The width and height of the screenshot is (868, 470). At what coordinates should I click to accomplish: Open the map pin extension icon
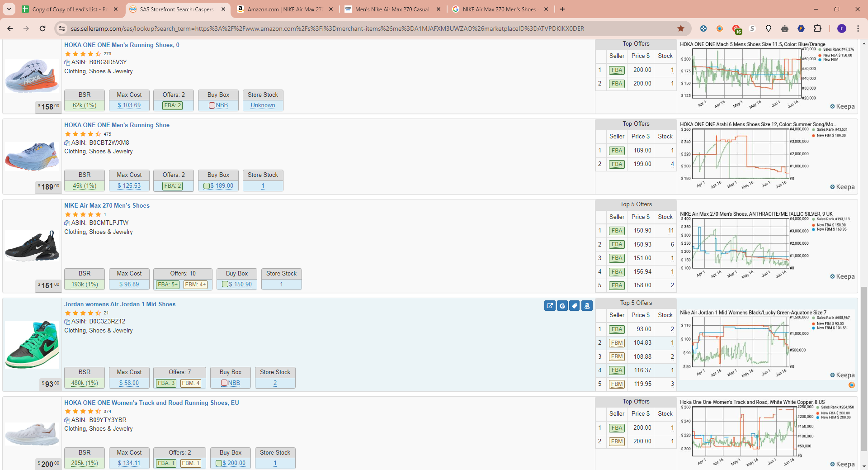769,28
